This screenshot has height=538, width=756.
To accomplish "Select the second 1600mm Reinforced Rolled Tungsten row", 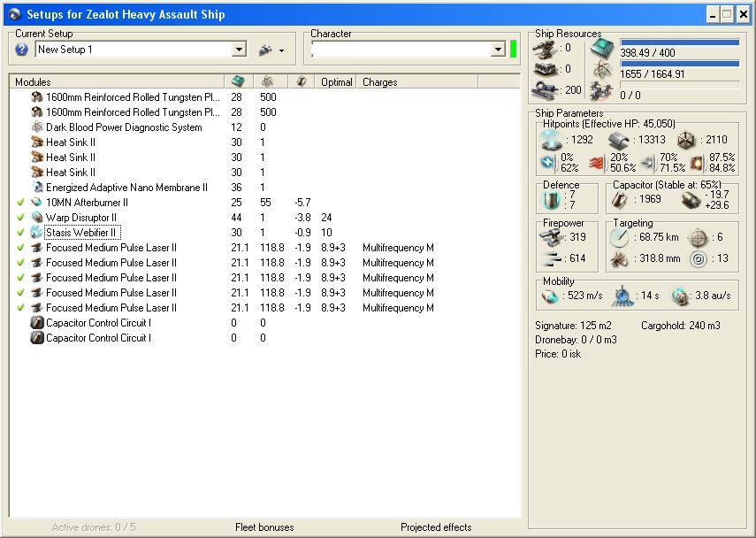I will click(x=264, y=112).
